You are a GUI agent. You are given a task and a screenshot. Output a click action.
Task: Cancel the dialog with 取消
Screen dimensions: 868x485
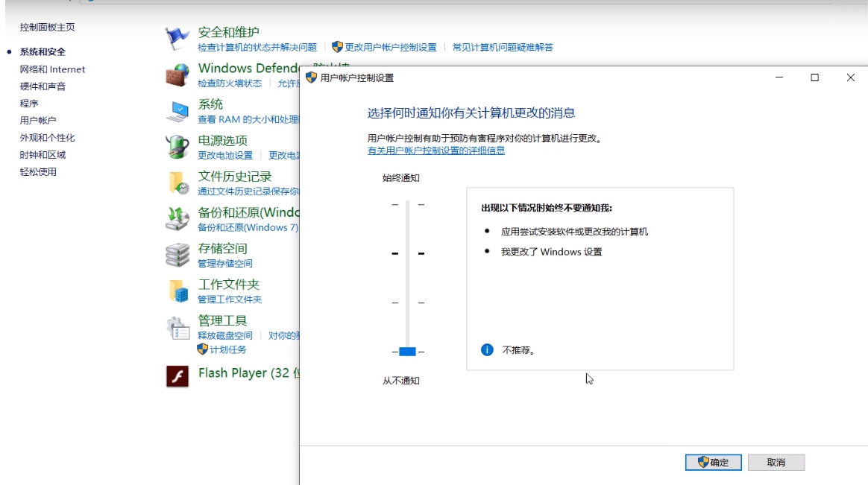pyautogui.click(x=776, y=463)
